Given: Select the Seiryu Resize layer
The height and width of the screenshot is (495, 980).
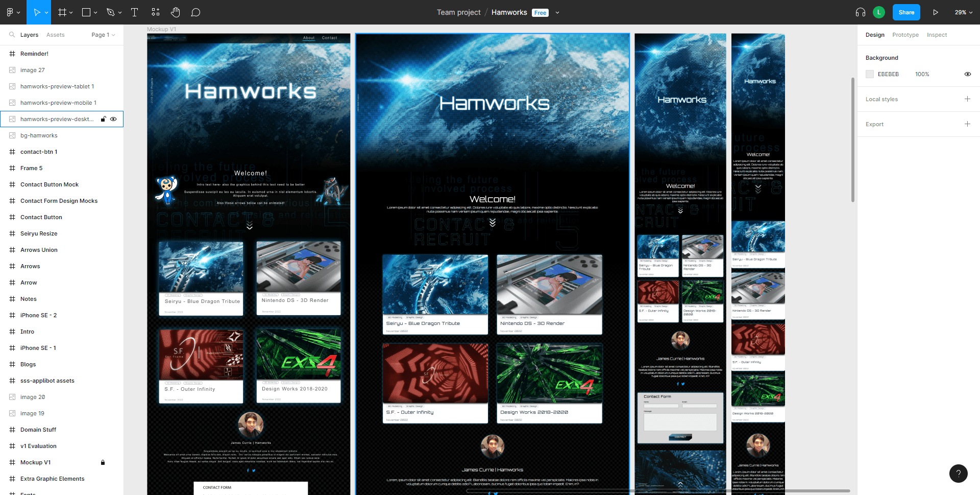Looking at the screenshot, I should click(62, 233).
